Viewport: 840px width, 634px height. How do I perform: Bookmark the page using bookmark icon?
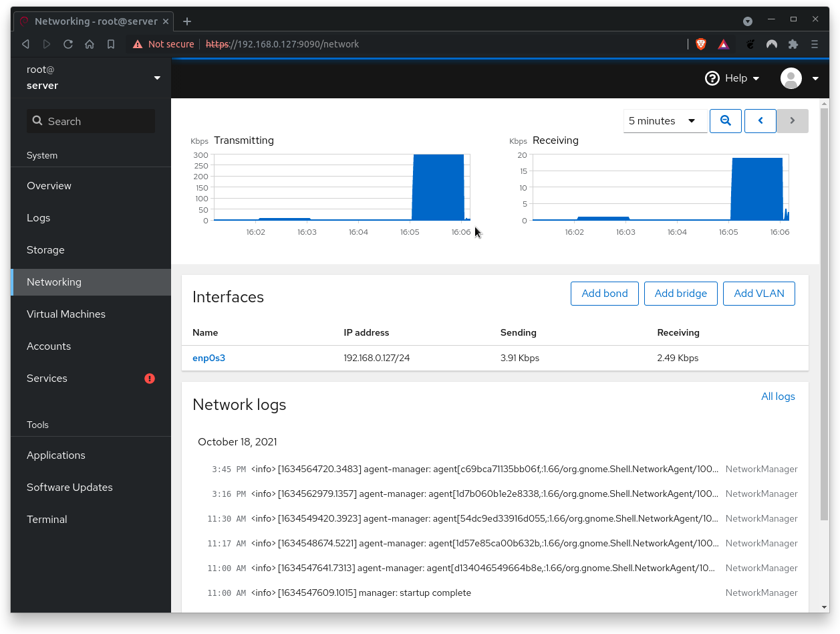[x=111, y=44]
